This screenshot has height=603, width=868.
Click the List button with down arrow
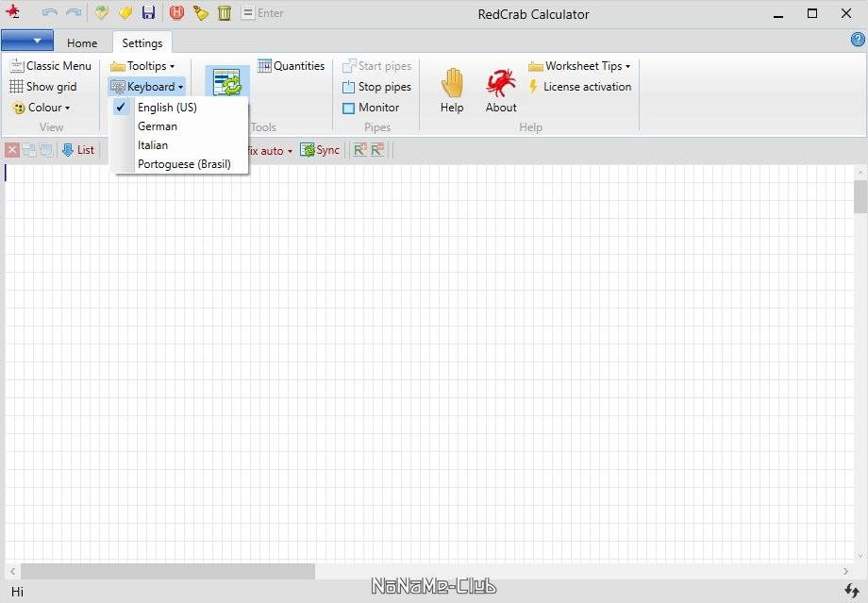coord(78,149)
